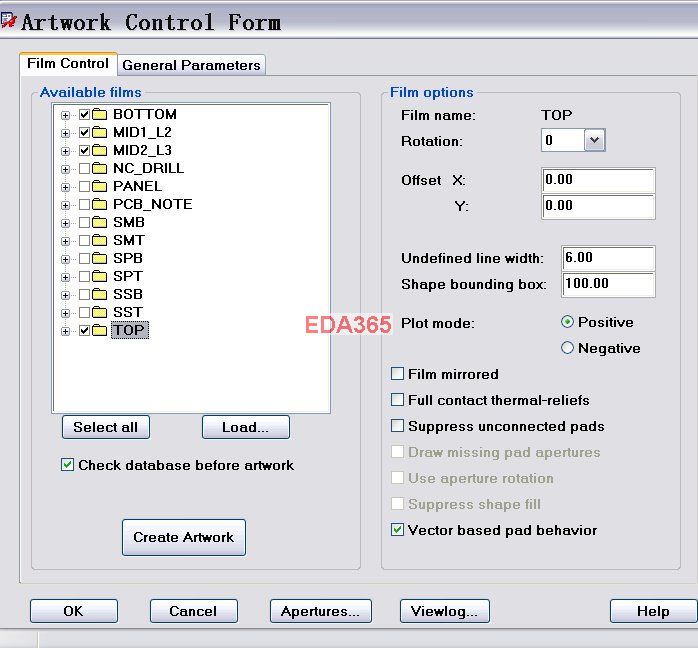This screenshot has width=698, height=648.
Task: Switch to the General Parameters tab
Action: pyautogui.click(x=191, y=65)
